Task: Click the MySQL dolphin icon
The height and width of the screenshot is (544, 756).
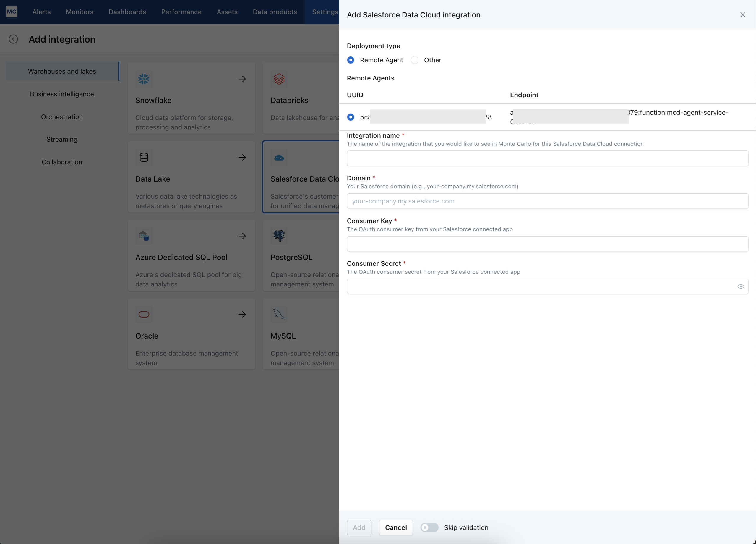Action: tap(279, 314)
